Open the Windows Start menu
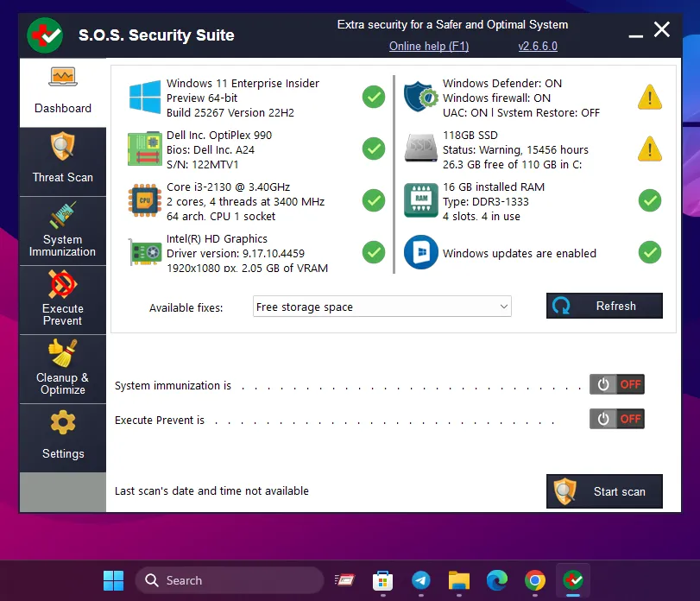The width and height of the screenshot is (700, 601). pyautogui.click(x=113, y=580)
